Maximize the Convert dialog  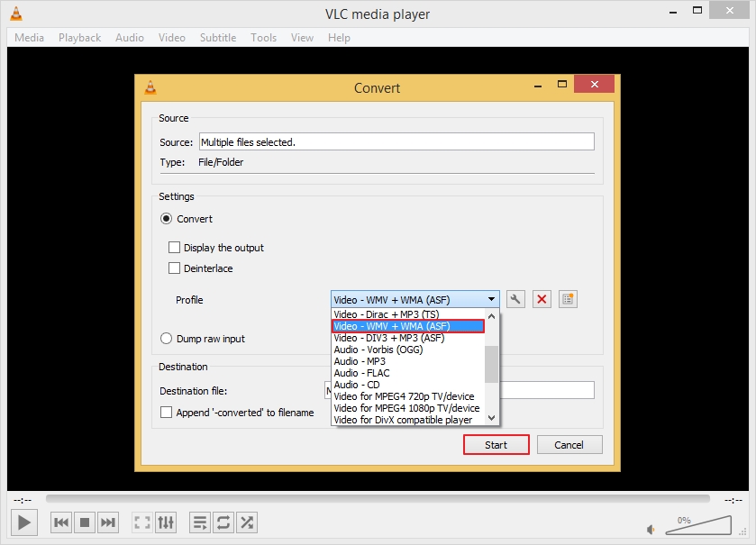pos(562,85)
